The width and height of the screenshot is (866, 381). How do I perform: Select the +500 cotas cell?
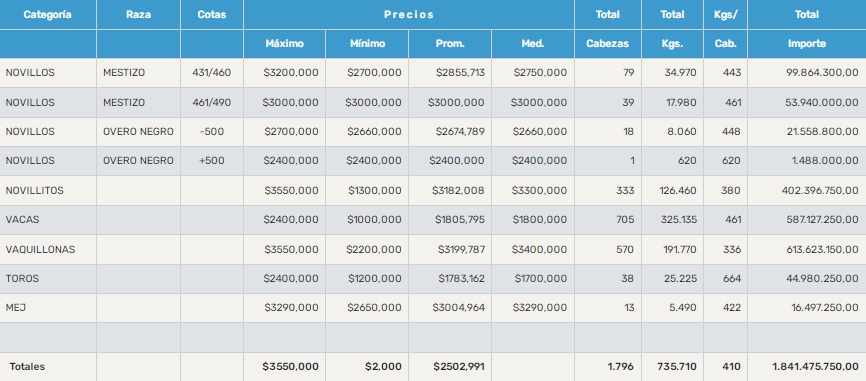[x=212, y=161]
